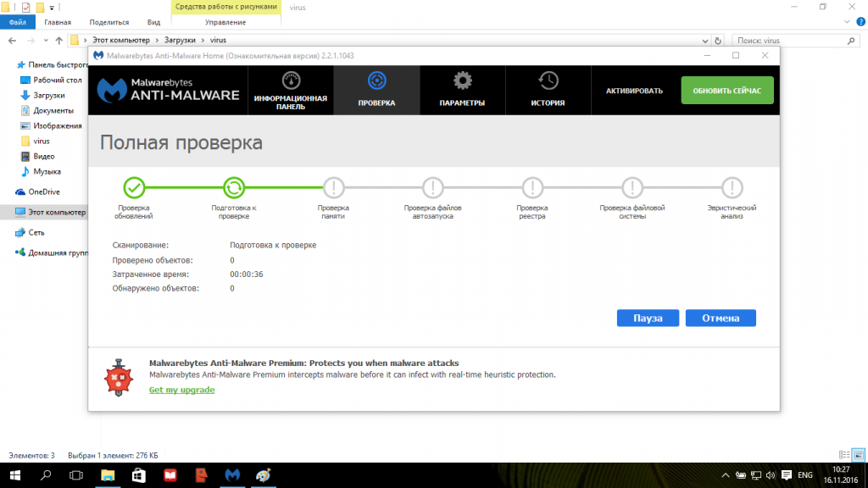Image resolution: width=868 pixels, height=488 pixels.
Task: Select Этот компьютер in Explorer sidebar
Action: pos(50,212)
